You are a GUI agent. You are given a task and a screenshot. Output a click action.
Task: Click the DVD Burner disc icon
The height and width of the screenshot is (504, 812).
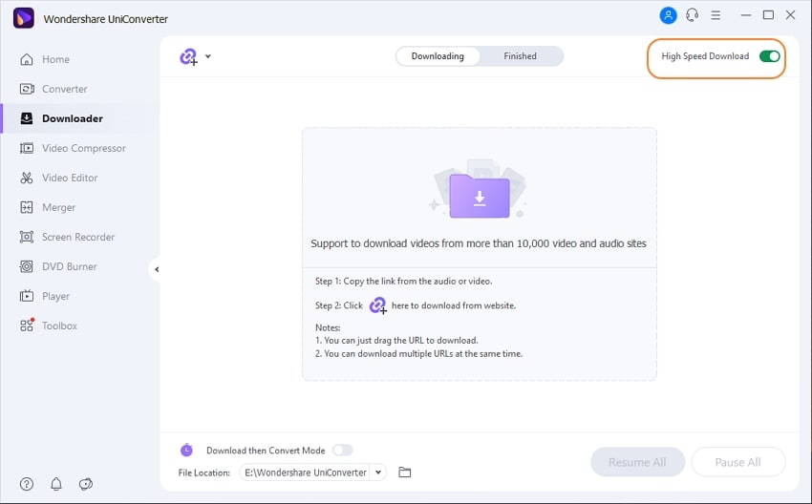(x=27, y=266)
